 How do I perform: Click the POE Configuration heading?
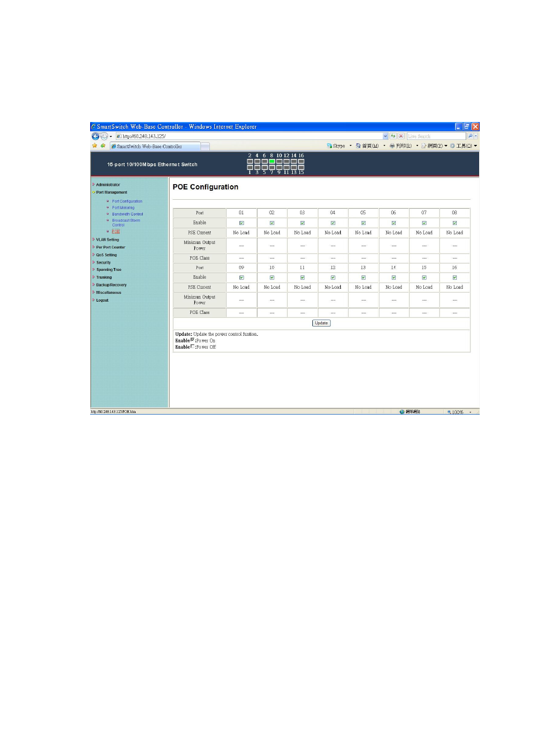[x=205, y=187]
